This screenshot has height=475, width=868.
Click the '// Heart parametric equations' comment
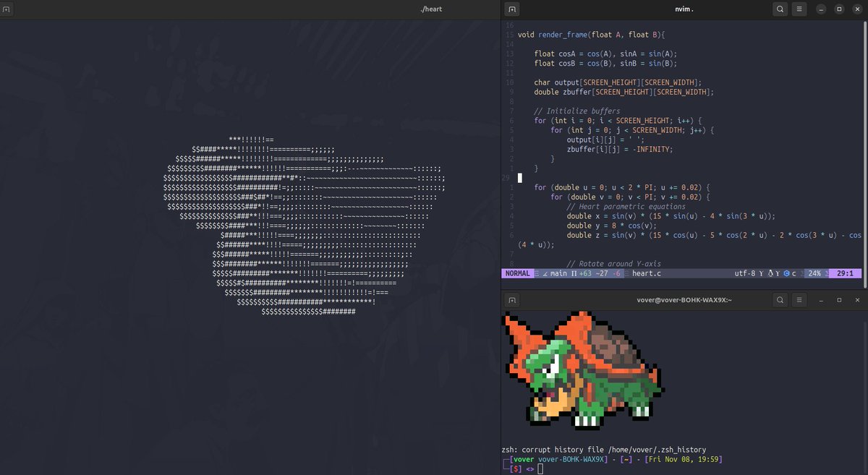tap(626, 206)
